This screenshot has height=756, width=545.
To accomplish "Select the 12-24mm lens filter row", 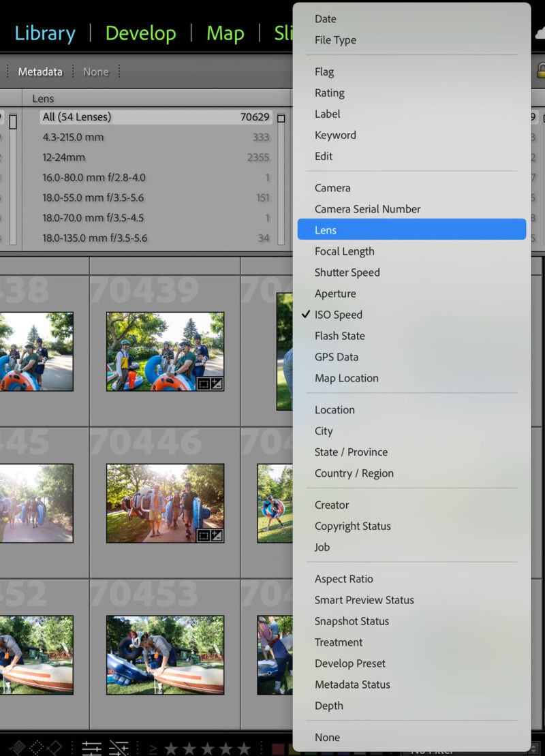I will pos(63,157).
